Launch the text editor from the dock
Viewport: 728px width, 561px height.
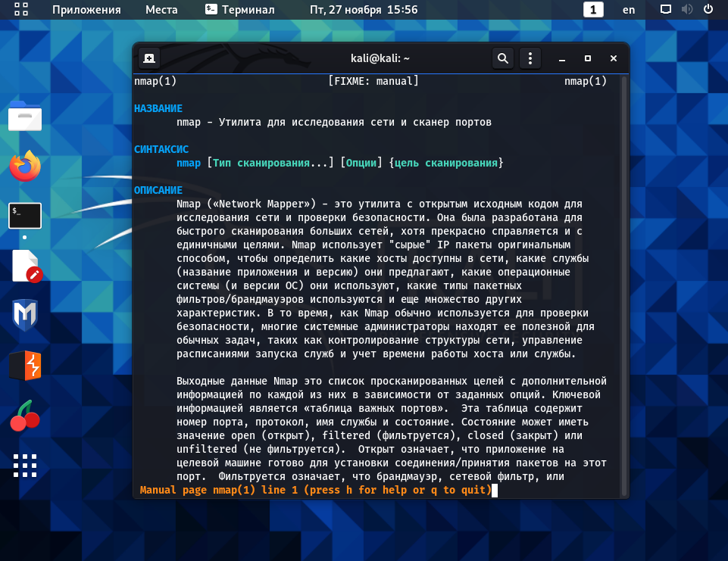(27, 266)
